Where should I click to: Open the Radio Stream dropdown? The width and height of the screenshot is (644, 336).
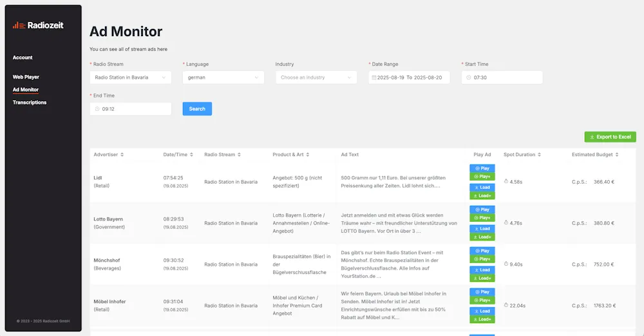tap(130, 77)
